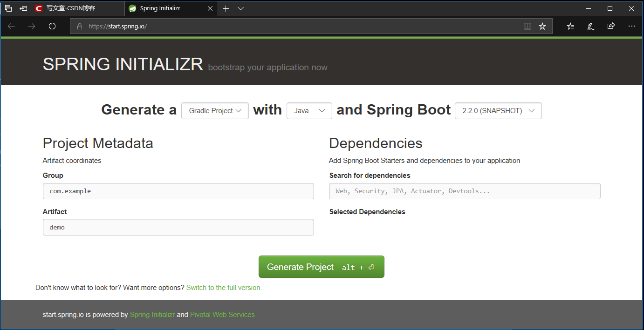Add page to favorites star icon
Image resolution: width=644 pixels, height=330 pixels.
click(542, 27)
